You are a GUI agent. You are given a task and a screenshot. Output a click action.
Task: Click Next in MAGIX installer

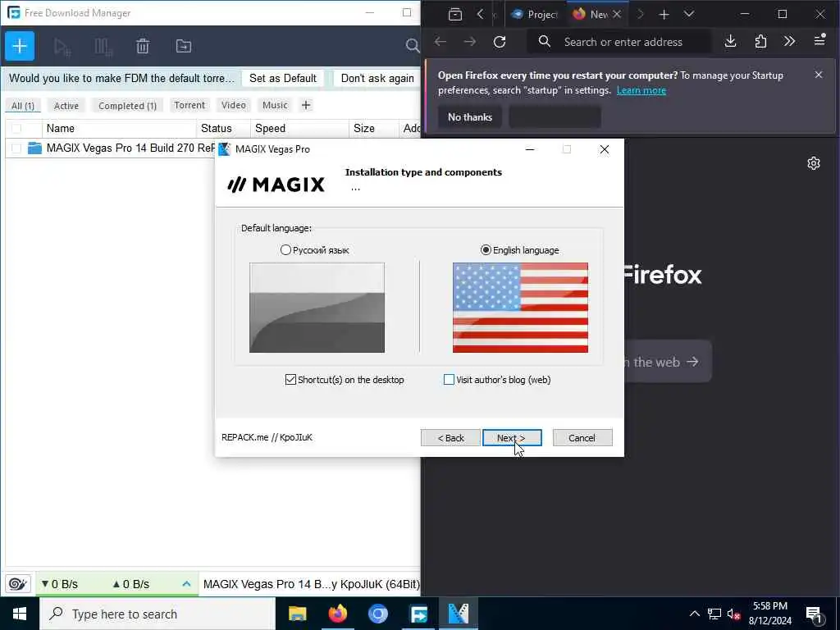point(512,438)
